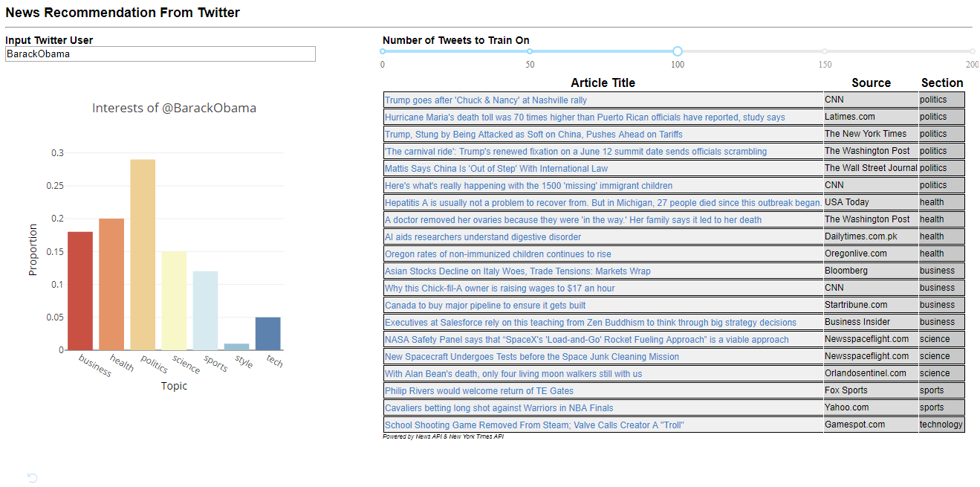Viewport: 980px width, 487px height.
Task: Open the 'Chuck & Nancy' Nashville rally article
Action: click(486, 100)
